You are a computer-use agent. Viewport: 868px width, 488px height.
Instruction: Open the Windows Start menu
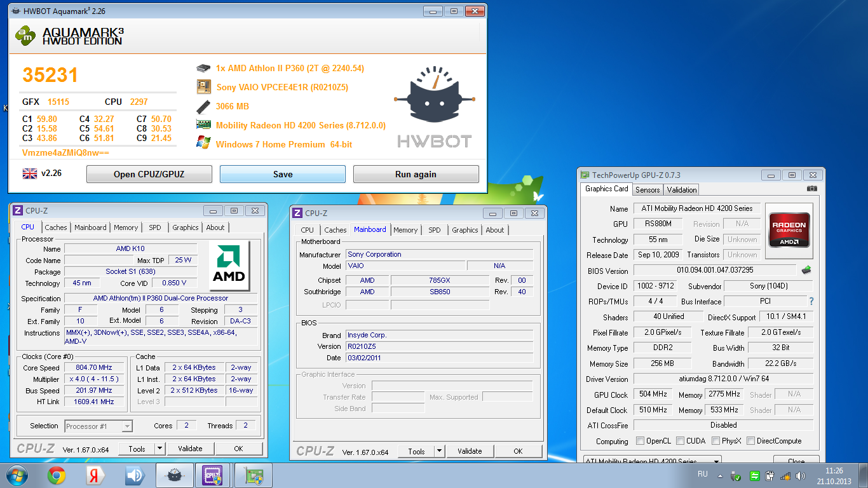point(17,475)
